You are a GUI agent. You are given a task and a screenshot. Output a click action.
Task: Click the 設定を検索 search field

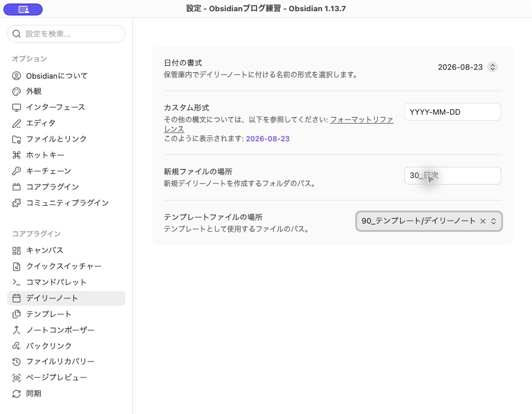(x=66, y=34)
